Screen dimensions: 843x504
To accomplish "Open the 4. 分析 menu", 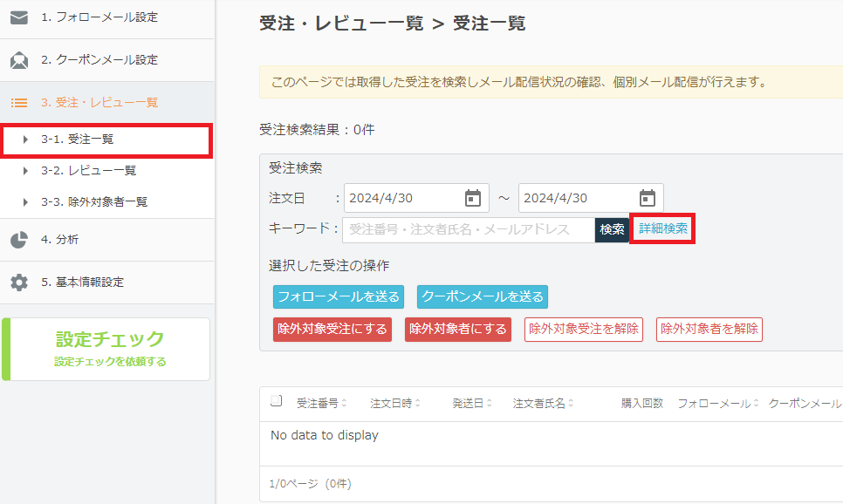I will click(59, 240).
